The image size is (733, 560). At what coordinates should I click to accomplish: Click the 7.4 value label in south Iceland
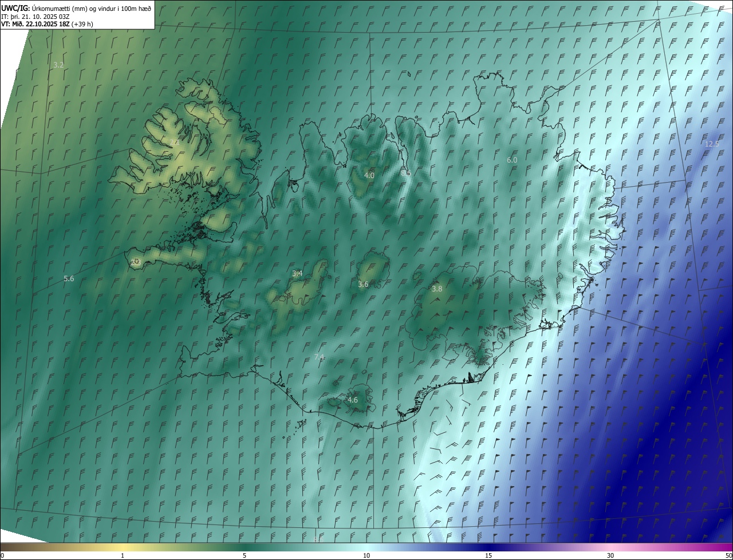coord(320,357)
